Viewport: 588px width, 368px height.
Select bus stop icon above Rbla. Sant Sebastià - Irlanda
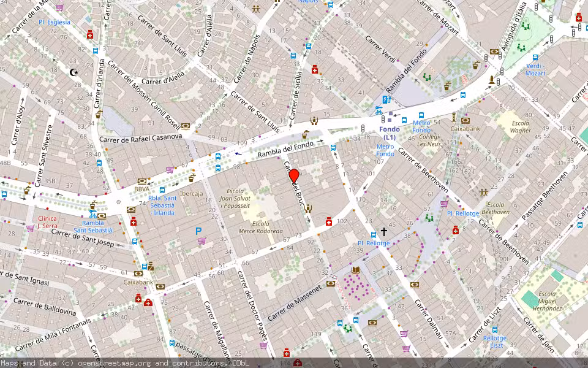162,190
